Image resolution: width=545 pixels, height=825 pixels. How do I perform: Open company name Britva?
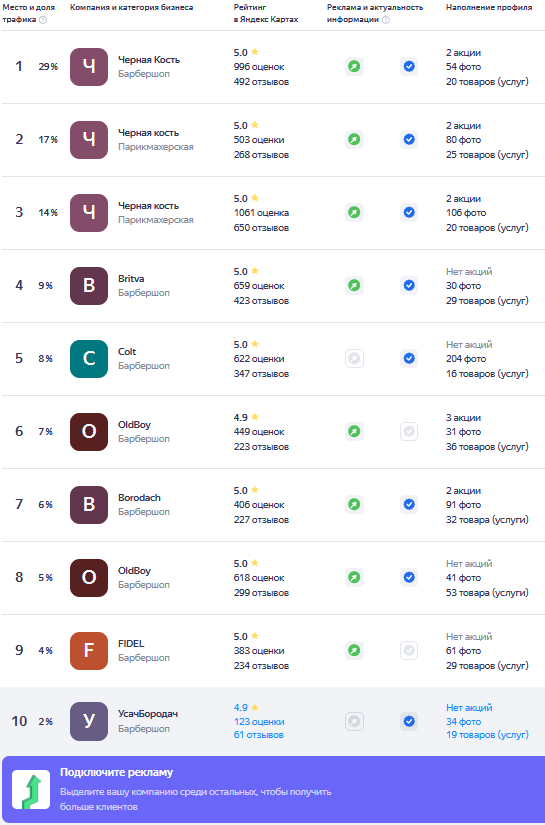tap(131, 279)
